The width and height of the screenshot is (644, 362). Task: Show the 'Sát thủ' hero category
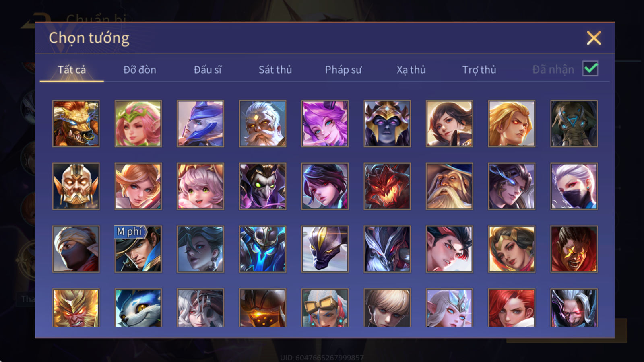click(275, 70)
